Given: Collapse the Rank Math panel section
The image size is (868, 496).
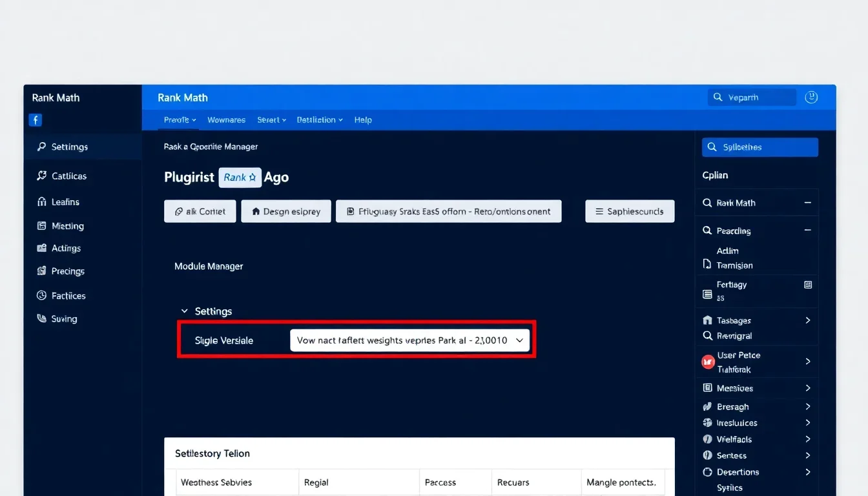Looking at the screenshot, I should [807, 203].
